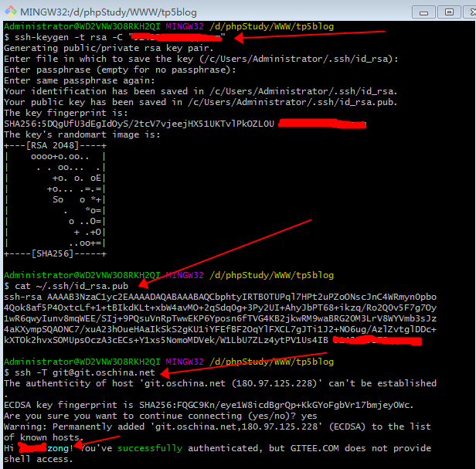Click the GITEE.COM text in last message
This screenshot has height=469, width=476.
pos(314,448)
